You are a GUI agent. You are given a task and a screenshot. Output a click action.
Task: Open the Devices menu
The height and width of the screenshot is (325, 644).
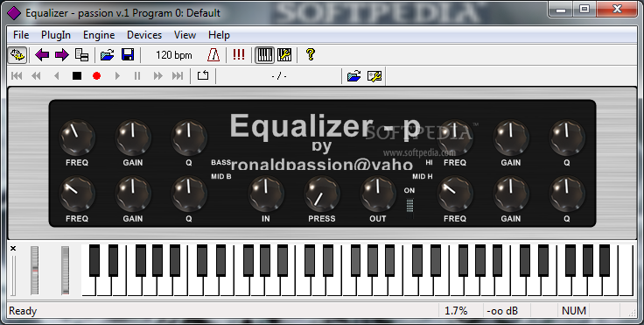click(x=144, y=35)
